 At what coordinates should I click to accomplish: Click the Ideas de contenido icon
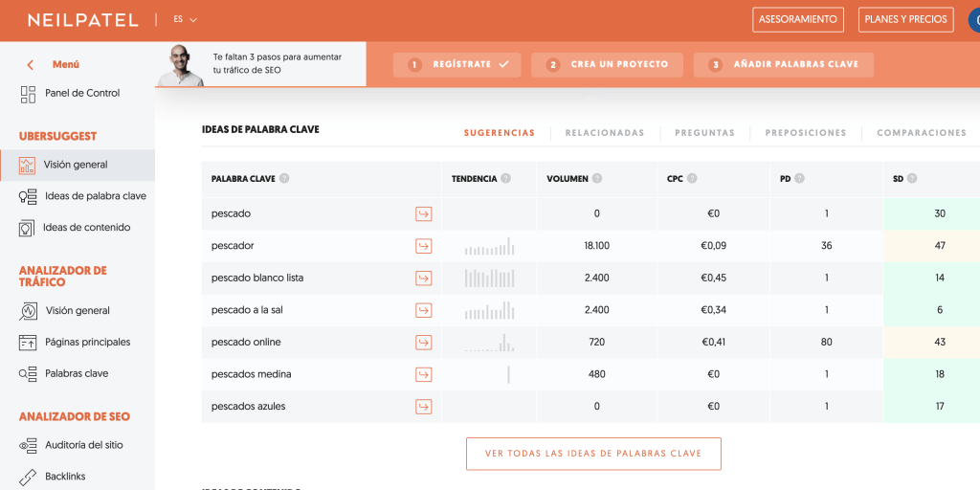coord(27,228)
